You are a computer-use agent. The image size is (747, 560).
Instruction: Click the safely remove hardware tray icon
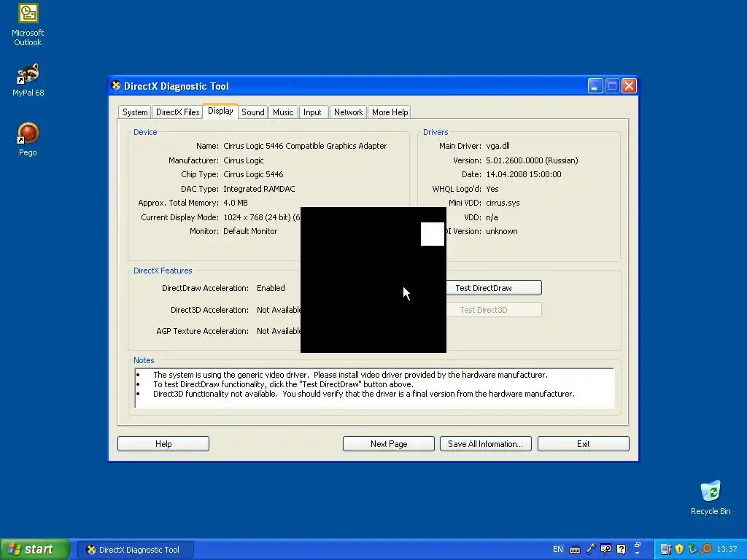[x=693, y=550]
